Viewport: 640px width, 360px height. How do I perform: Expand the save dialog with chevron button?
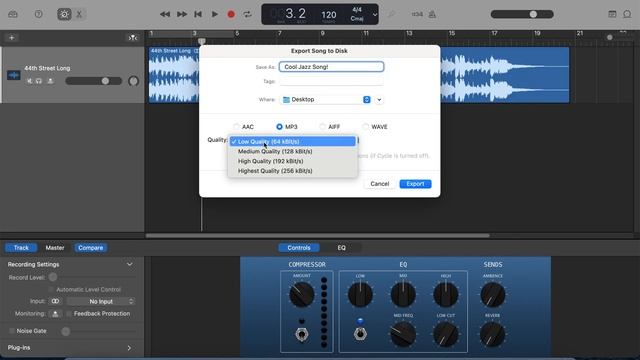coord(379,100)
